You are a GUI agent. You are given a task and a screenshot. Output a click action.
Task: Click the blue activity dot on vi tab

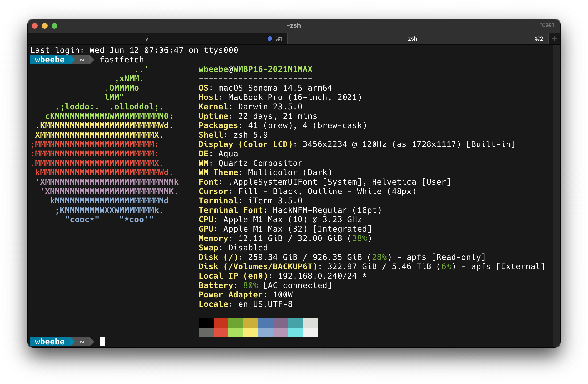point(270,39)
